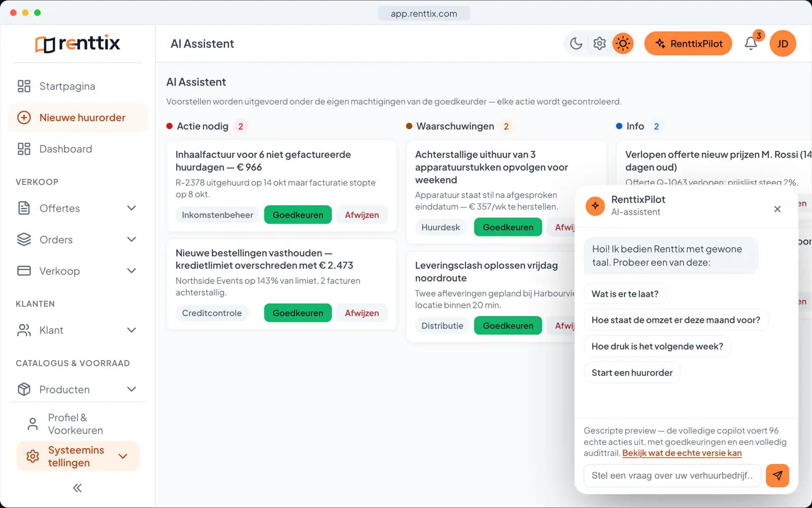Create a Nieuwe huurorder
The image size is (812, 508).
(x=78, y=118)
